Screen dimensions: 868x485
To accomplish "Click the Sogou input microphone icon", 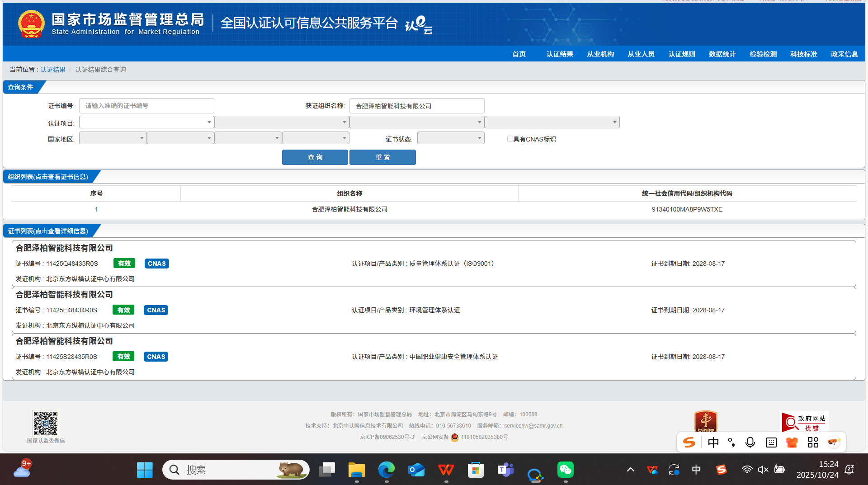I will (x=750, y=443).
